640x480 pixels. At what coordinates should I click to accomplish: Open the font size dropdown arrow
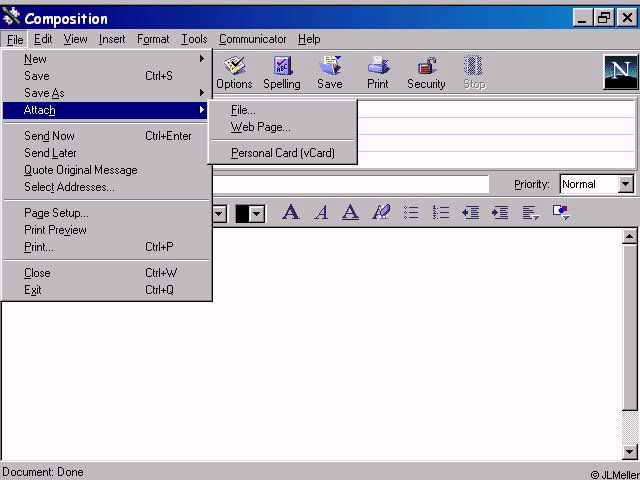click(x=220, y=213)
